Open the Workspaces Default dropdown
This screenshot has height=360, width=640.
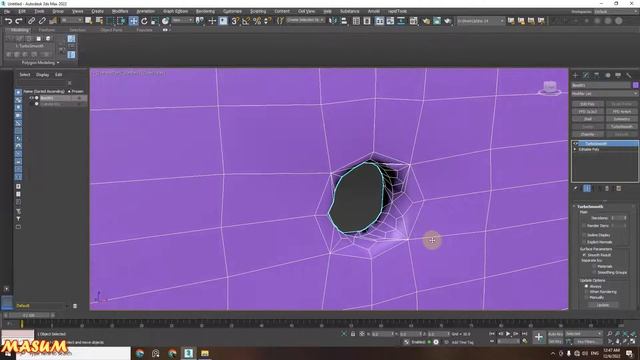coord(616,11)
